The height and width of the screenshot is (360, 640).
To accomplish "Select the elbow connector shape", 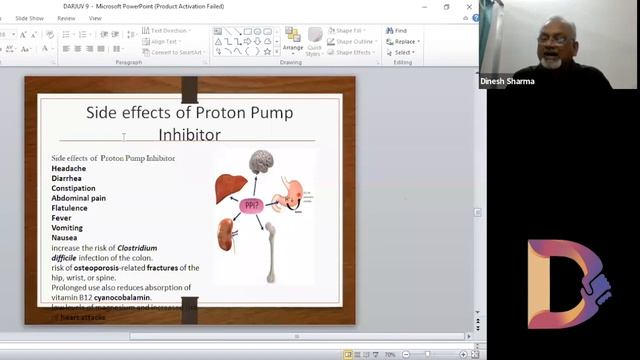I will click(x=228, y=42).
